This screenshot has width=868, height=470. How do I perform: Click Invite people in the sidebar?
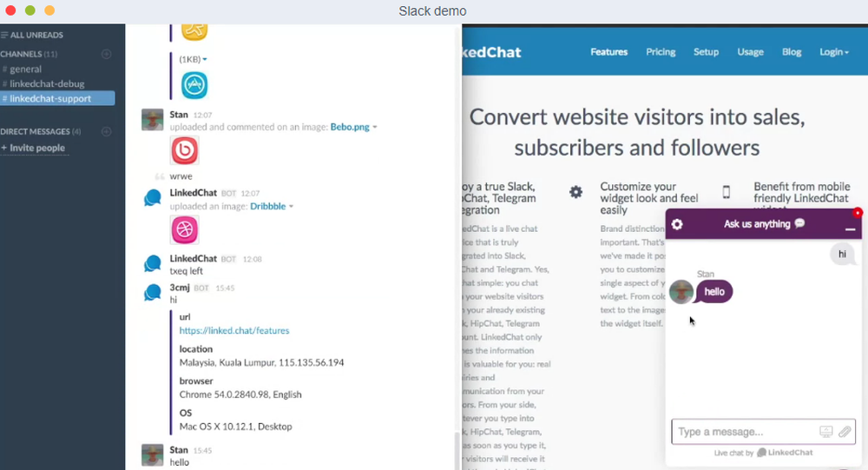coord(33,148)
